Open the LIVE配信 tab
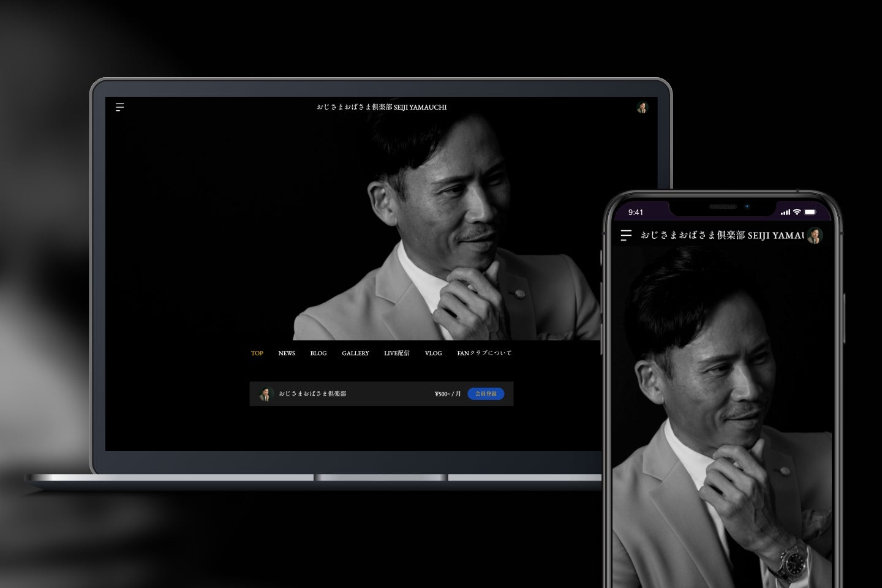 click(x=397, y=353)
